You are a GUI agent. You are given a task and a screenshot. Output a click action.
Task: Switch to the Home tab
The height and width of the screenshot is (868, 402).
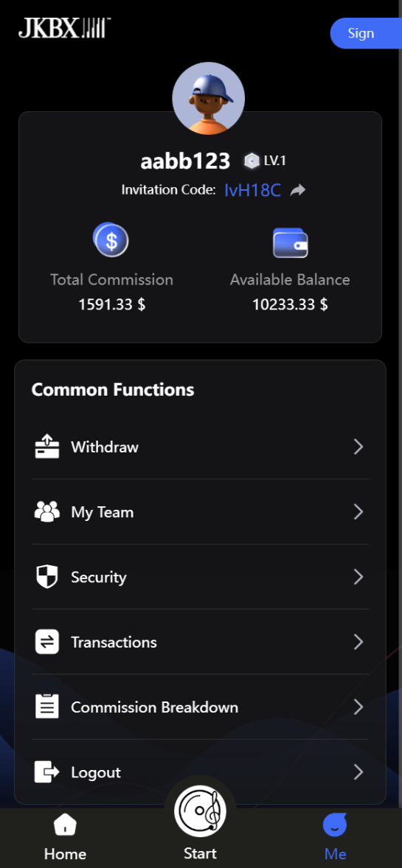[66, 838]
